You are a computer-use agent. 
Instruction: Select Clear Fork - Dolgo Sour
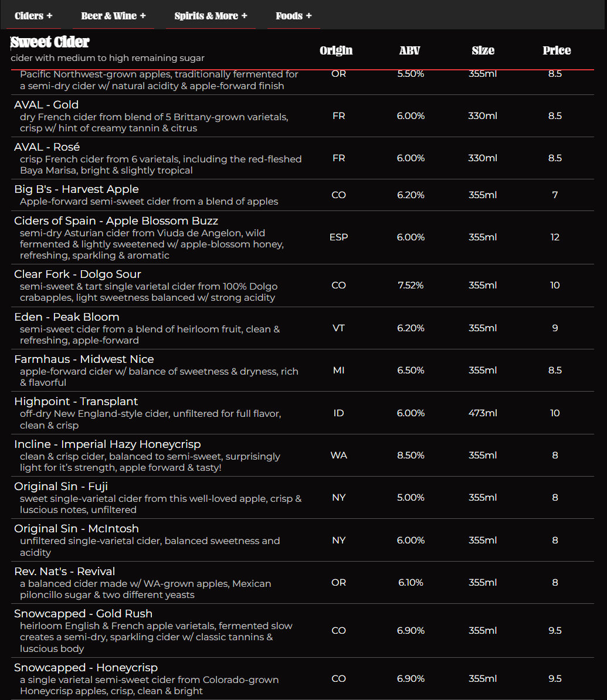(77, 274)
